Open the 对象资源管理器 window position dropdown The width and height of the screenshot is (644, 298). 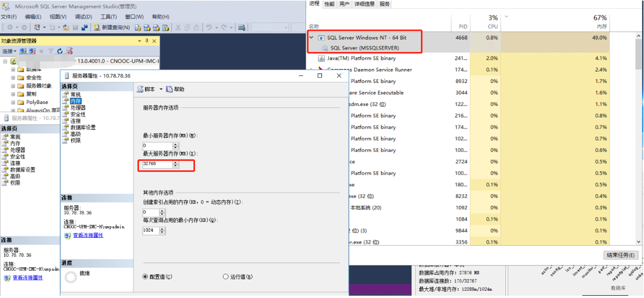(139, 41)
